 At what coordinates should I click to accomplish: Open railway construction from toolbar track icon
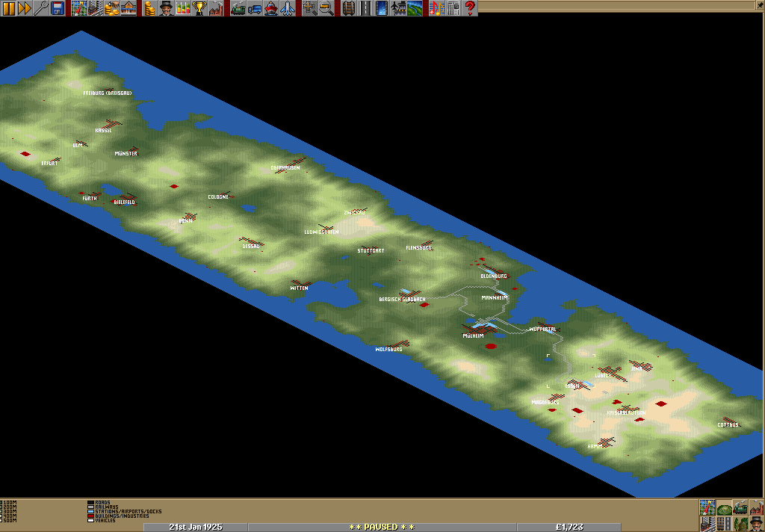(x=348, y=8)
